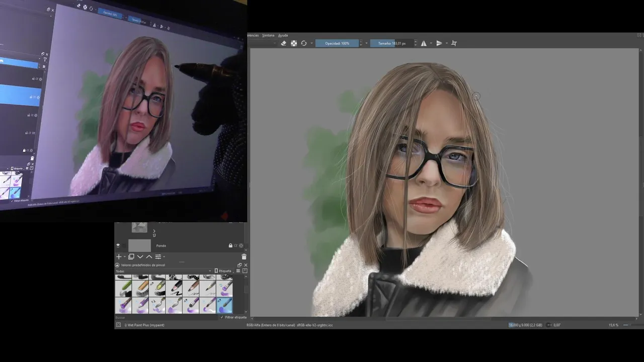Click the 16.000 x 9.000 dimensions label

[525, 325]
